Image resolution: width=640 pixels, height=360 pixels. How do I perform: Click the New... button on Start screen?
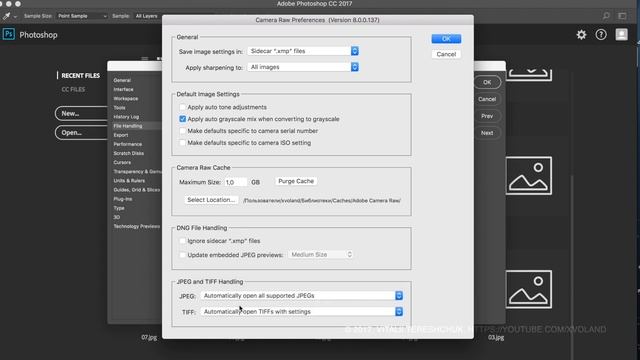81,113
